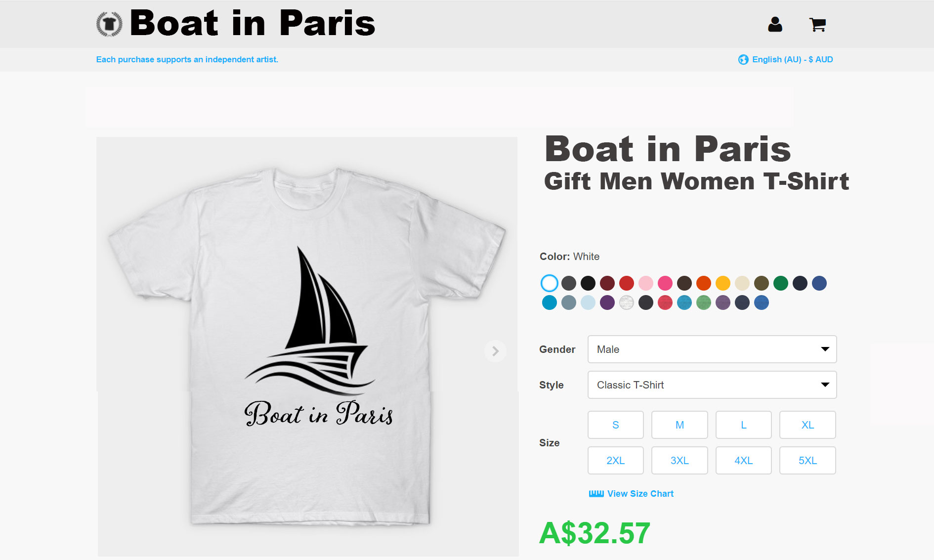Click the globe language icon
Viewport: 934px width, 560px height.
click(x=743, y=60)
